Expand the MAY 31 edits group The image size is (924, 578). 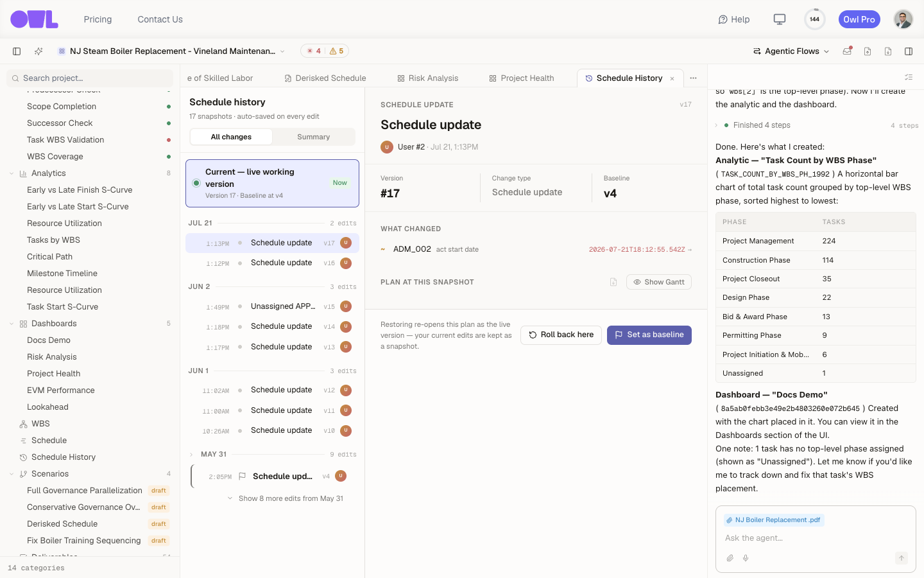pyautogui.click(x=191, y=455)
